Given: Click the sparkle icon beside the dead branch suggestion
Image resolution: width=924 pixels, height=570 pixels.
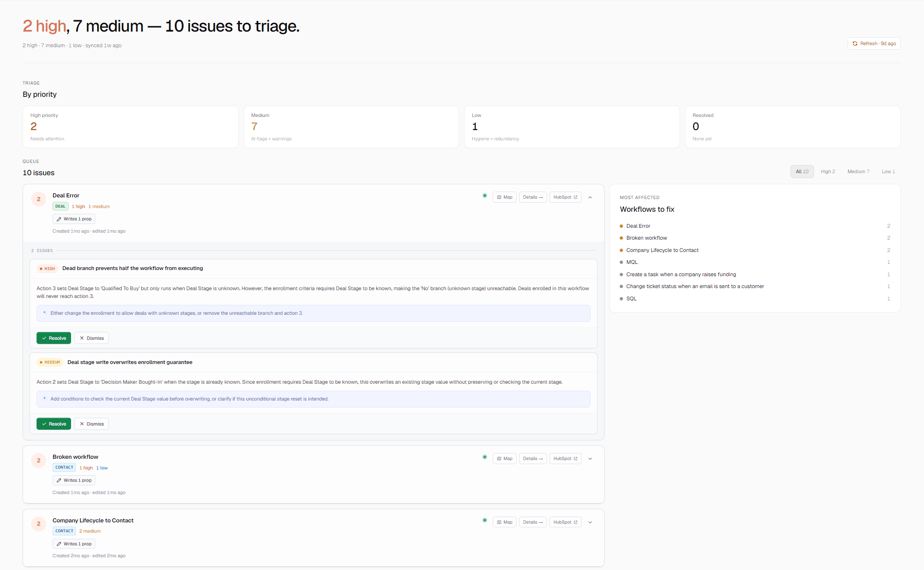Looking at the screenshot, I should click(x=45, y=313).
